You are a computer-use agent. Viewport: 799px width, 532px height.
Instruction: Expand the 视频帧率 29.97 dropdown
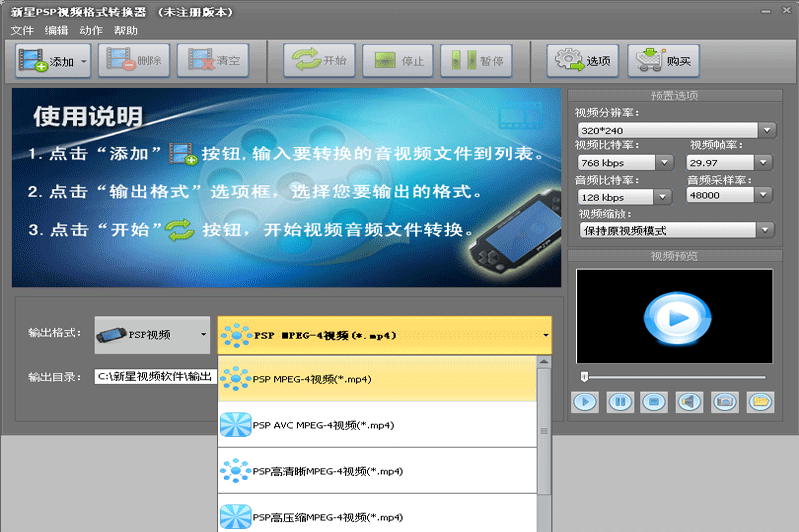click(x=763, y=163)
